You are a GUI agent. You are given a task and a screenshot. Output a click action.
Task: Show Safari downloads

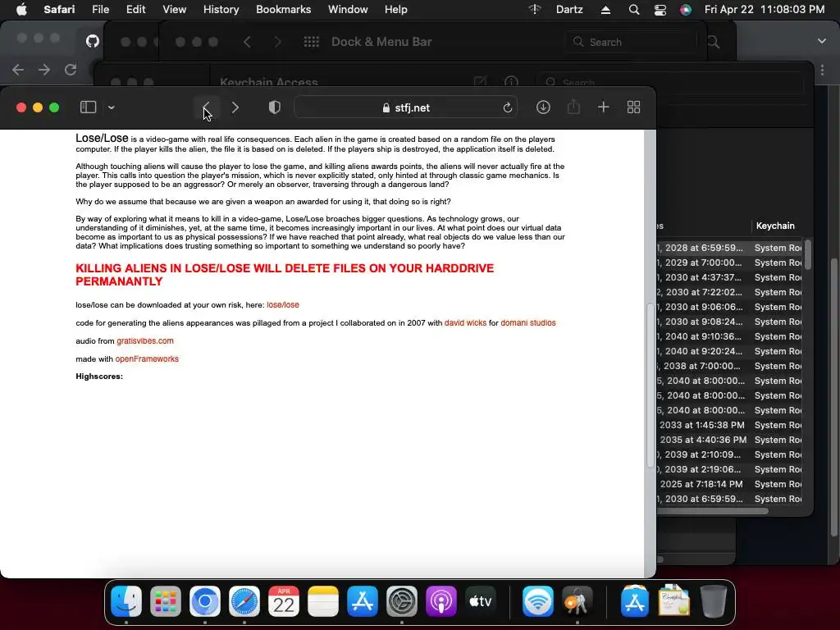[x=543, y=107]
